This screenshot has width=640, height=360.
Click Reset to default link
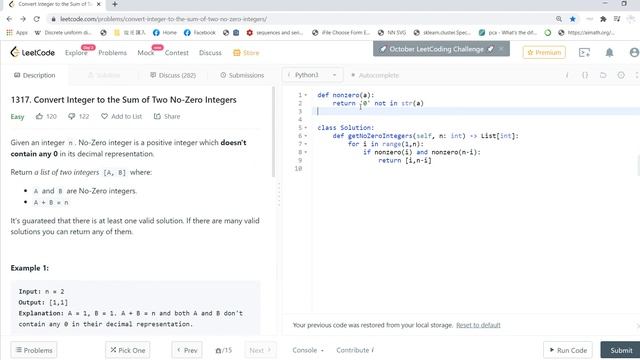point(478,325)
